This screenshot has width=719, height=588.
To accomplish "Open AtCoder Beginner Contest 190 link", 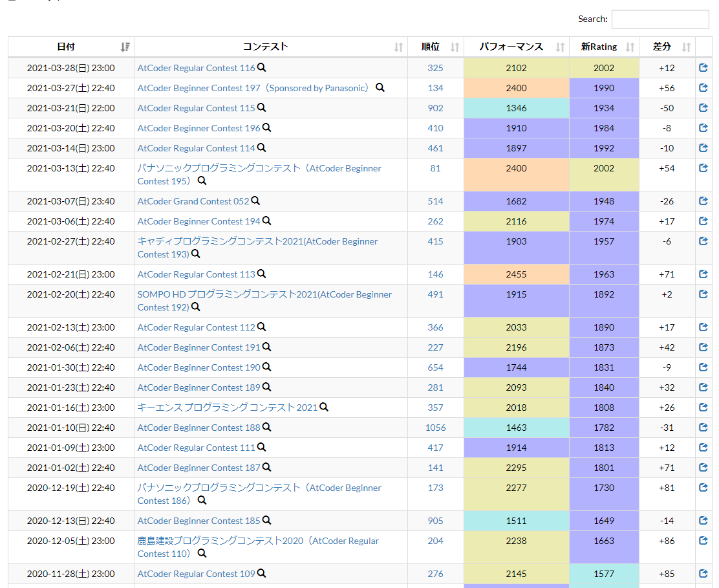I will 199,368.
